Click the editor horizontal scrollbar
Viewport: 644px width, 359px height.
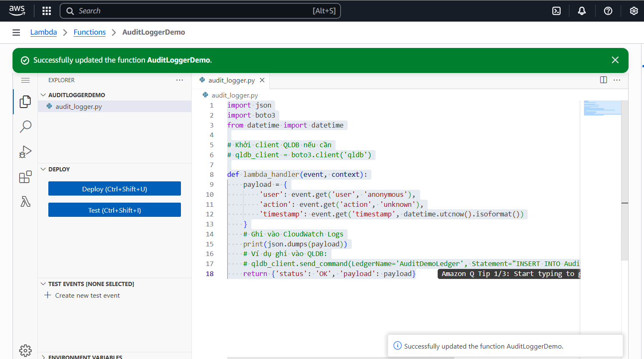point(341,357)
